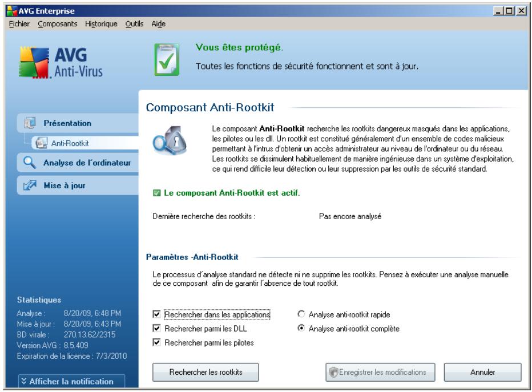Click Afficher la notification button
Screen dimensions: 532x392
pyautogui.click(x=71, y=381)
